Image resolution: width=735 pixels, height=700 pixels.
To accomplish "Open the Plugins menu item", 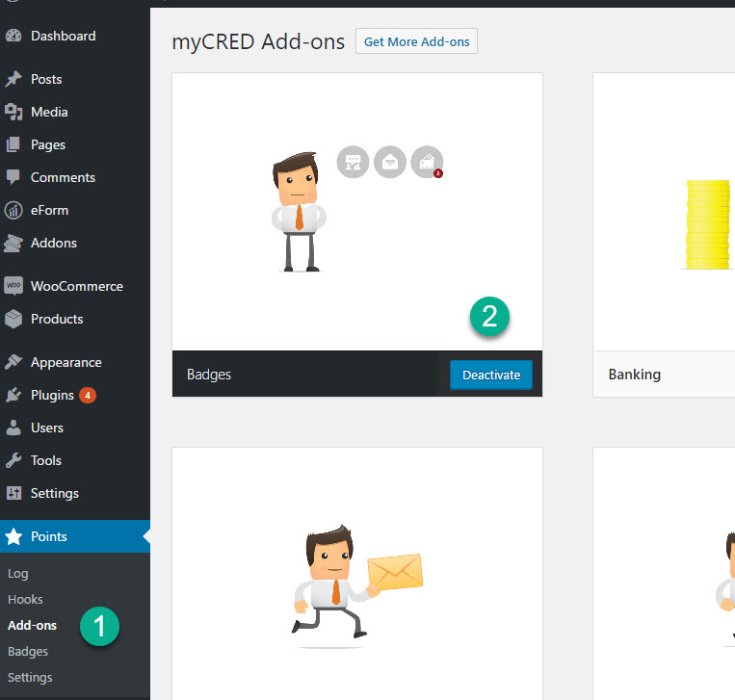I will (x=75, y=395).
